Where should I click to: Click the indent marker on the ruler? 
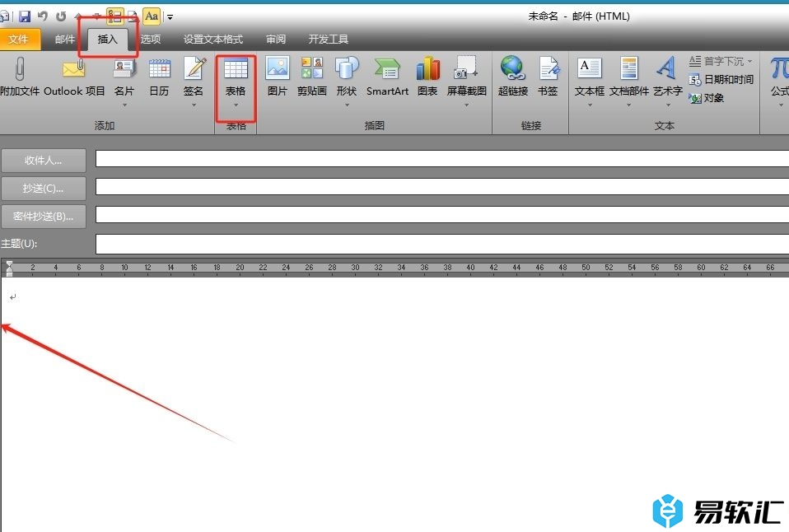[x=9, y=268]
